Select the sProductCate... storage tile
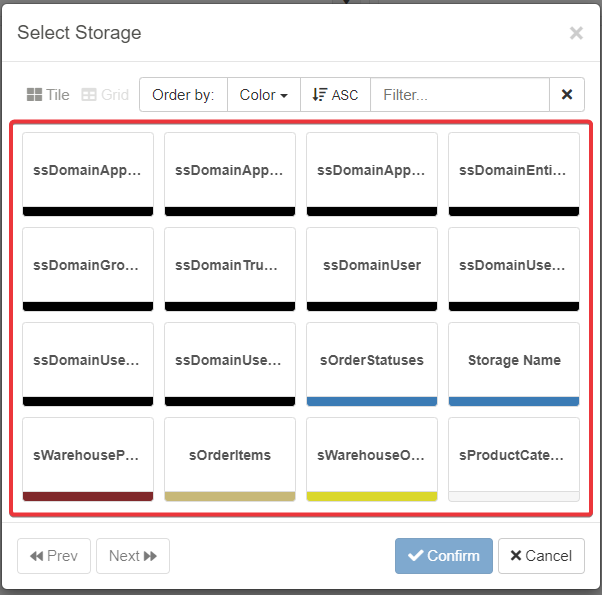 coord(514,456)
